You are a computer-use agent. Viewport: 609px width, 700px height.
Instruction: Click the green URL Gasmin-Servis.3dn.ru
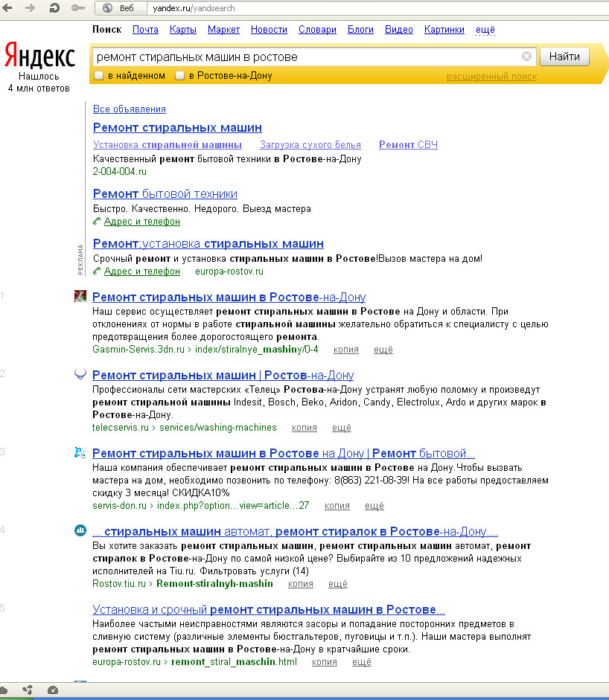(x=138, y=350)
